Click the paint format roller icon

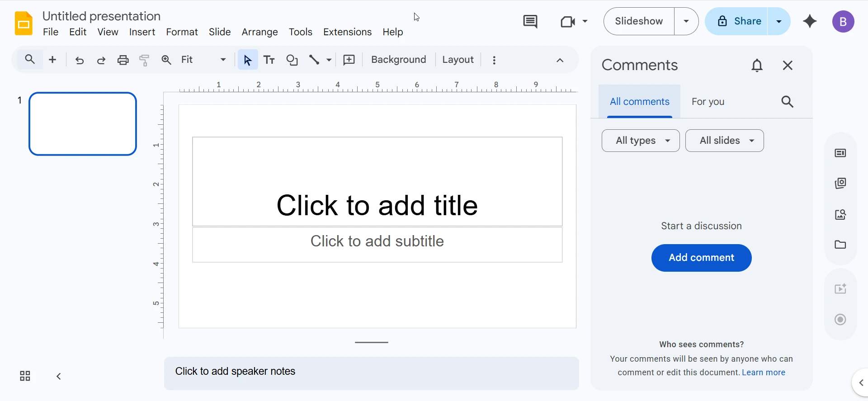click(144, 60)
